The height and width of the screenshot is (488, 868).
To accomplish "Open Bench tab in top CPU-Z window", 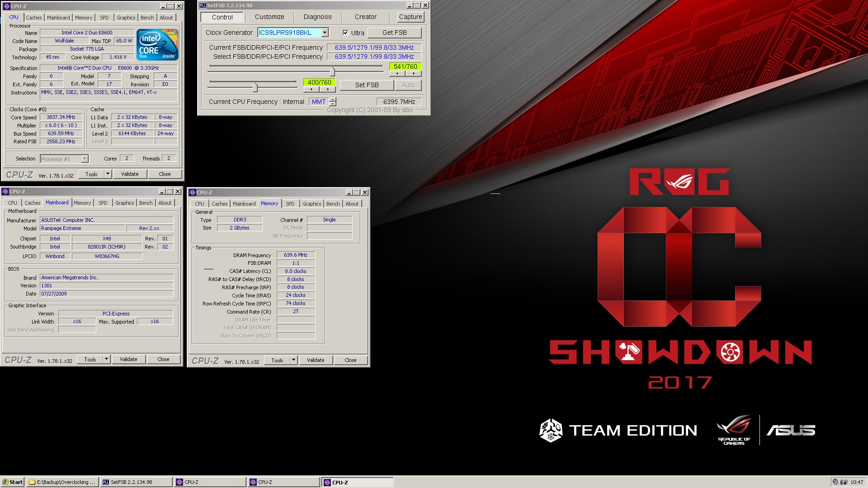I will (x=147, y=18).
